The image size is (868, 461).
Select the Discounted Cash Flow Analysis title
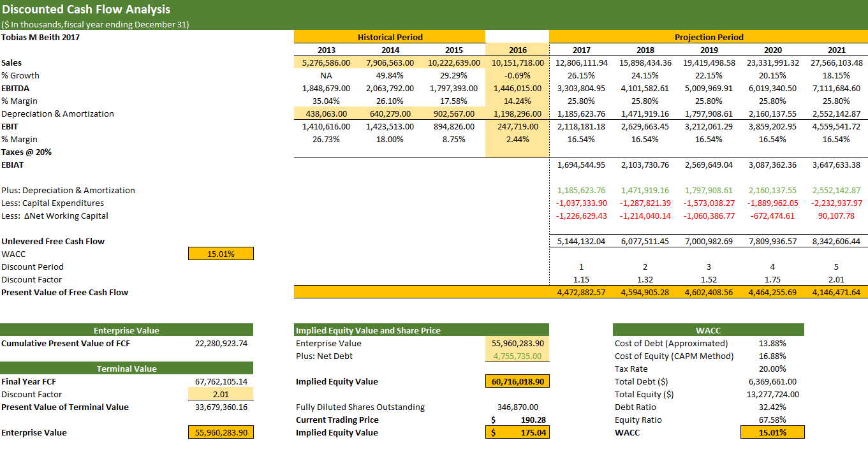click(x=86, y=10)
